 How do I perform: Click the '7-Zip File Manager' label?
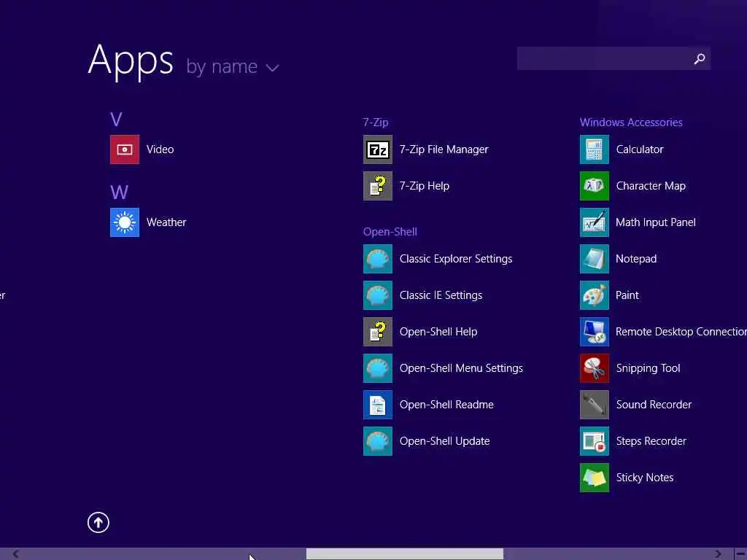pyautogui.click(x=444, y=149)
